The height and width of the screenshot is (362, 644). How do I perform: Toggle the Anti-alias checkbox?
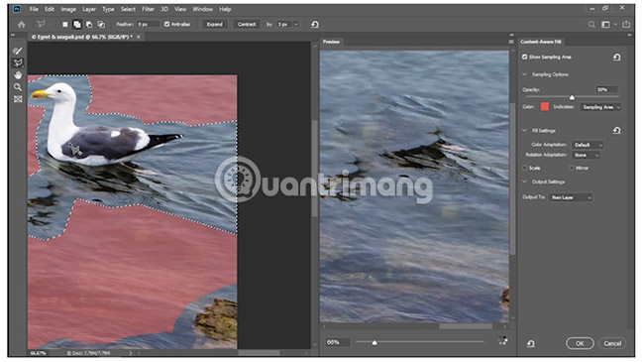point(166,24)
